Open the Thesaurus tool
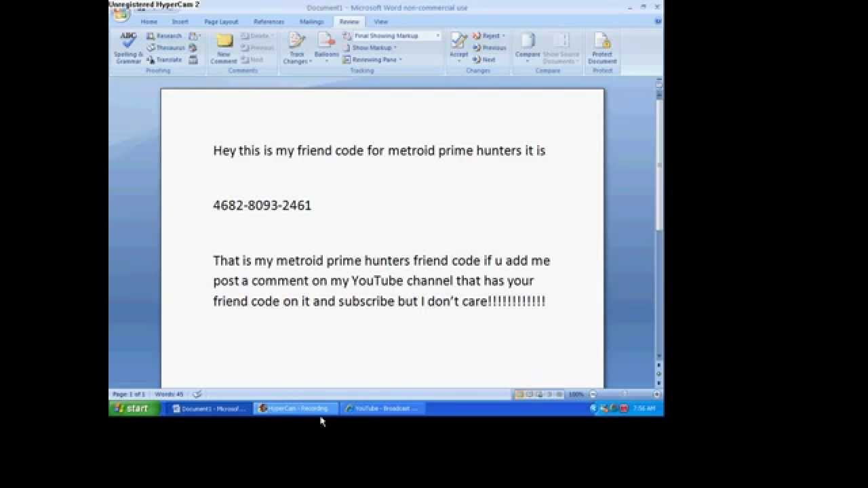This screenshot has width=868, height=488. click(x=165, y=48)
